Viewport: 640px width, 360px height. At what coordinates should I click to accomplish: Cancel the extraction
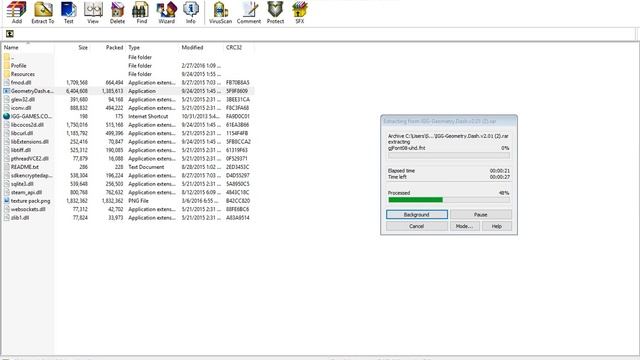417,226
